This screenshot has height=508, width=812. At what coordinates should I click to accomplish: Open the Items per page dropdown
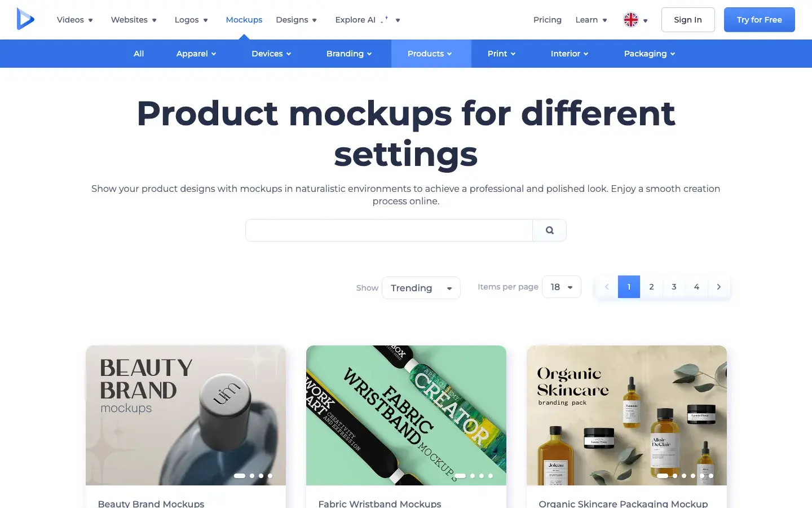[561, 287]
